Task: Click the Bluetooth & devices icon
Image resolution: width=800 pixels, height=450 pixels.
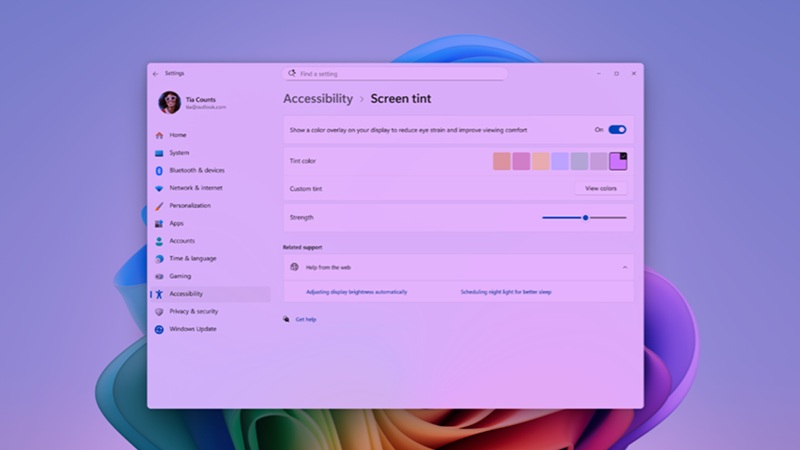Action: pos(159,170)
